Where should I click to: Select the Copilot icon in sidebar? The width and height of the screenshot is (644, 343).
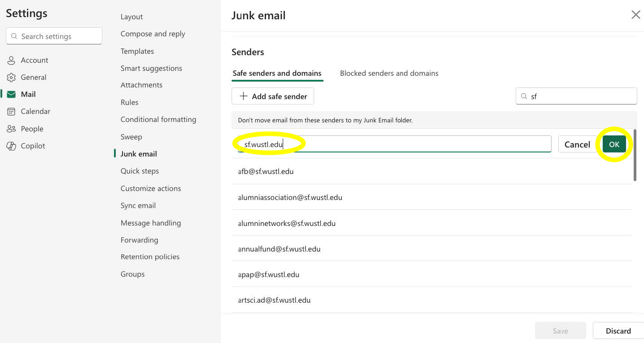click(x=11, y=146)
